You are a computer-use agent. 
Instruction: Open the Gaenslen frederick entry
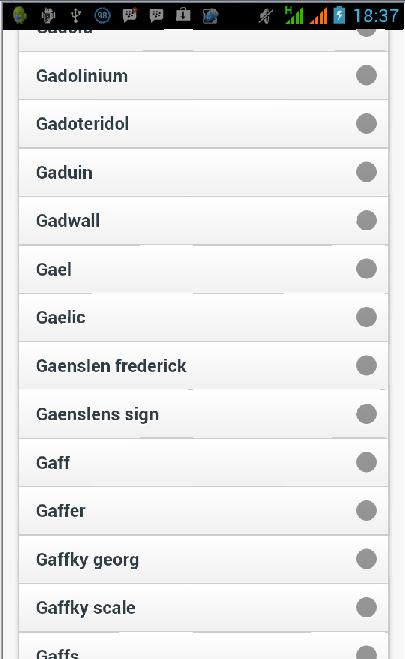click(203, 366)
